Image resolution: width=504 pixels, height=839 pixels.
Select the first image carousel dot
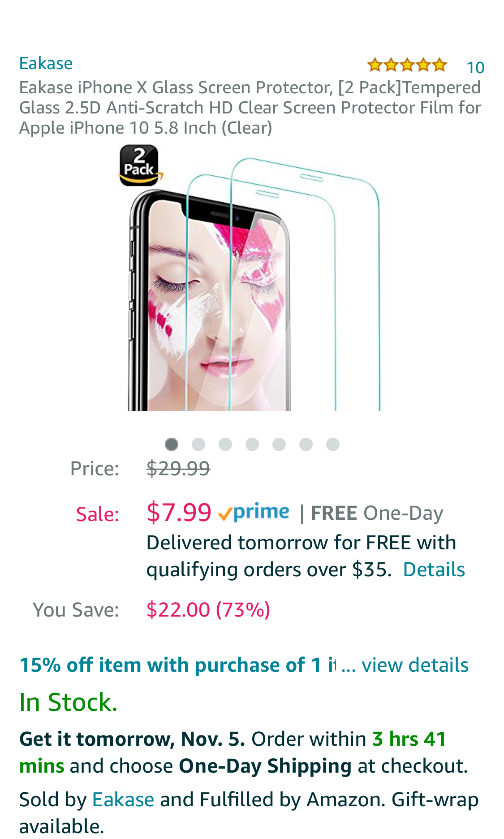point(172,444)
